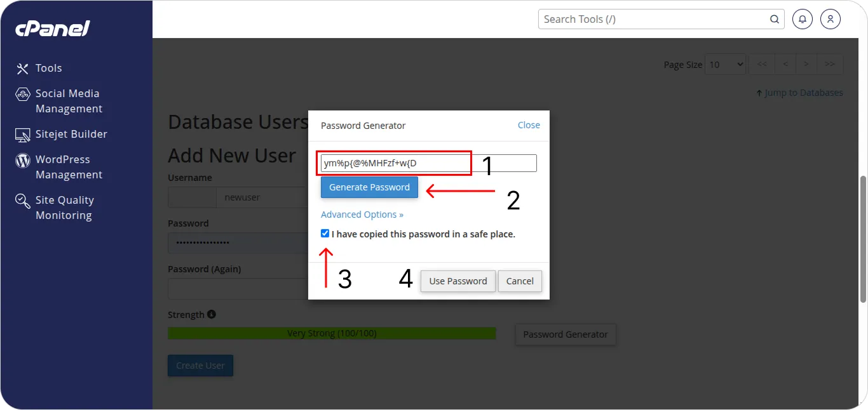This screenshot has width=868, height=410.
Task: Open the Page Size dropdown
Action: [726, 64]
